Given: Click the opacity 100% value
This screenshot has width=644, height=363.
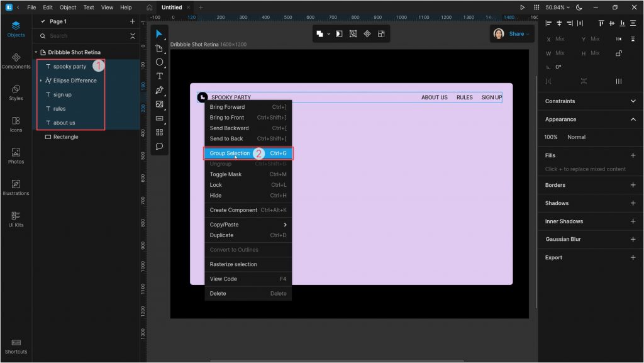Looking at the screenshot, I should [551, 137].
